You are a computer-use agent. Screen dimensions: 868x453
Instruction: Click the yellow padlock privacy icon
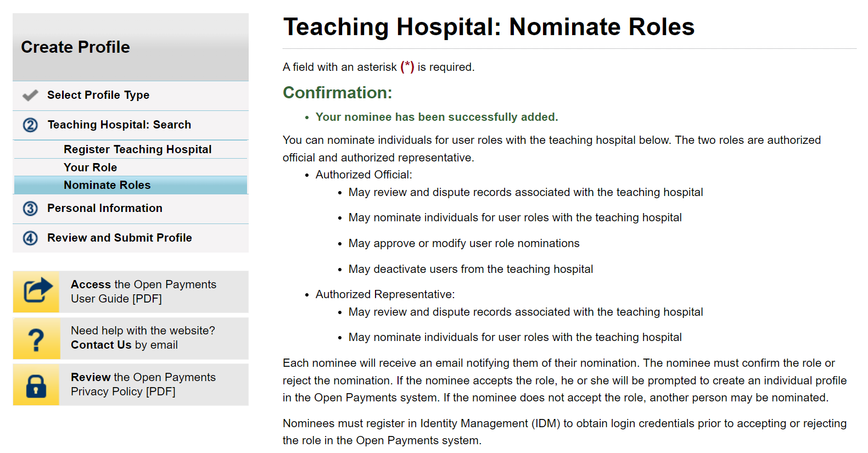tap(36, 385)
